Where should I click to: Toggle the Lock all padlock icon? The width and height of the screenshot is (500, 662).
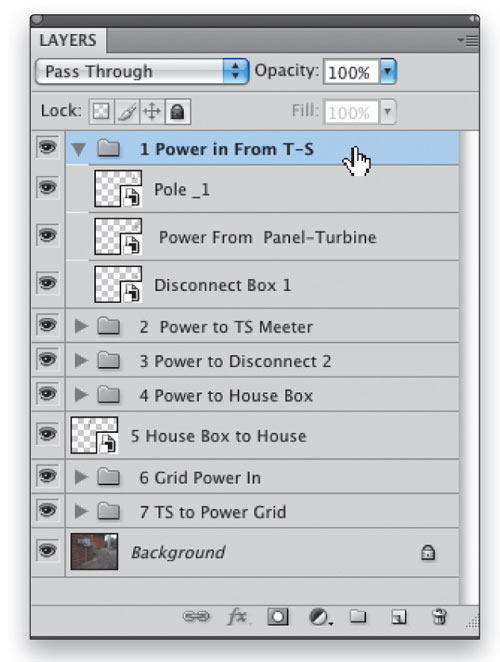coord(178,112)
